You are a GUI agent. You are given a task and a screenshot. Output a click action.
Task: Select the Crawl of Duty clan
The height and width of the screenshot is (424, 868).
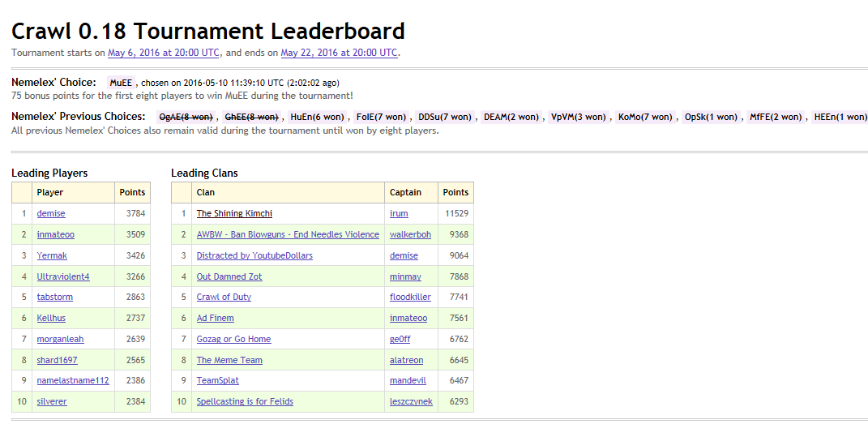pos(224,298)
